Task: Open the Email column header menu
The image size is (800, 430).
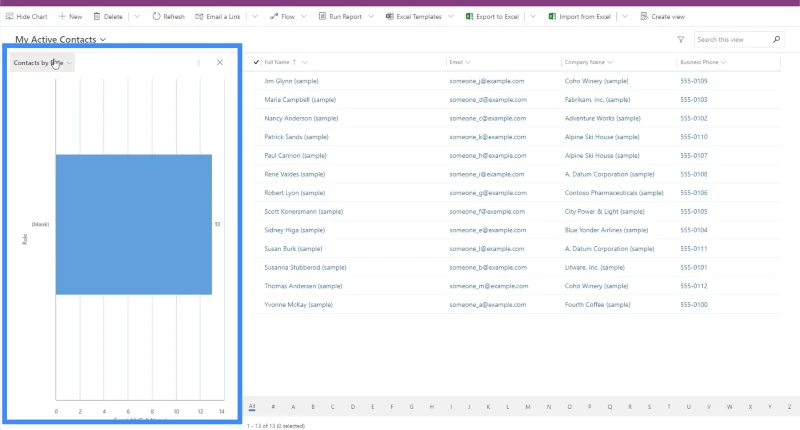Action: tap(460, 62)
